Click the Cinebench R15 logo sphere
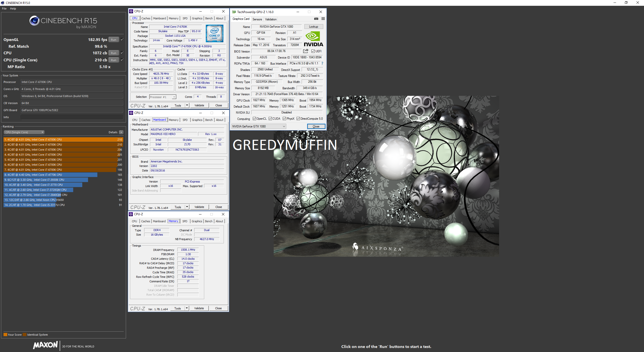Image resolution: width=644 pixels, height=352 pixels. click(x=34, y=21)
